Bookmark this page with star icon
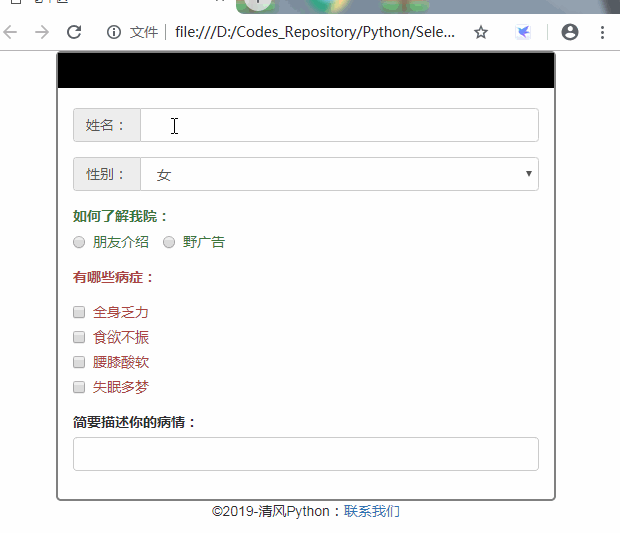 tap(481, 32)
